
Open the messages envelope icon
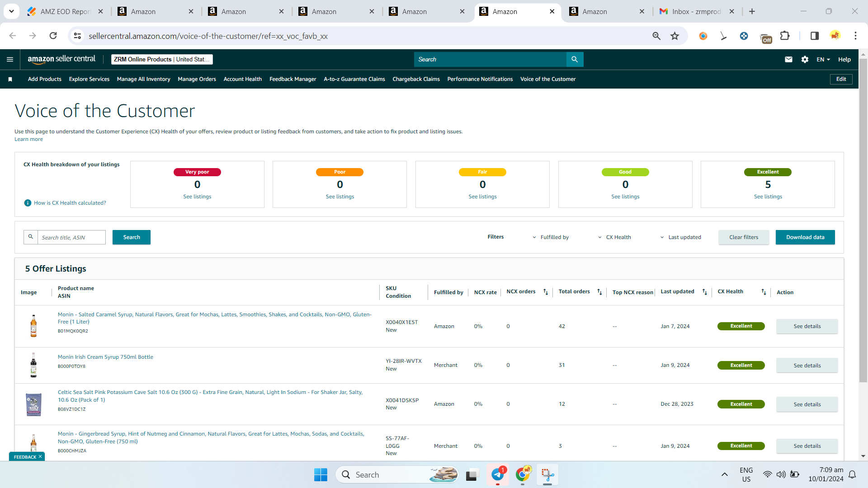click(788, 59)
